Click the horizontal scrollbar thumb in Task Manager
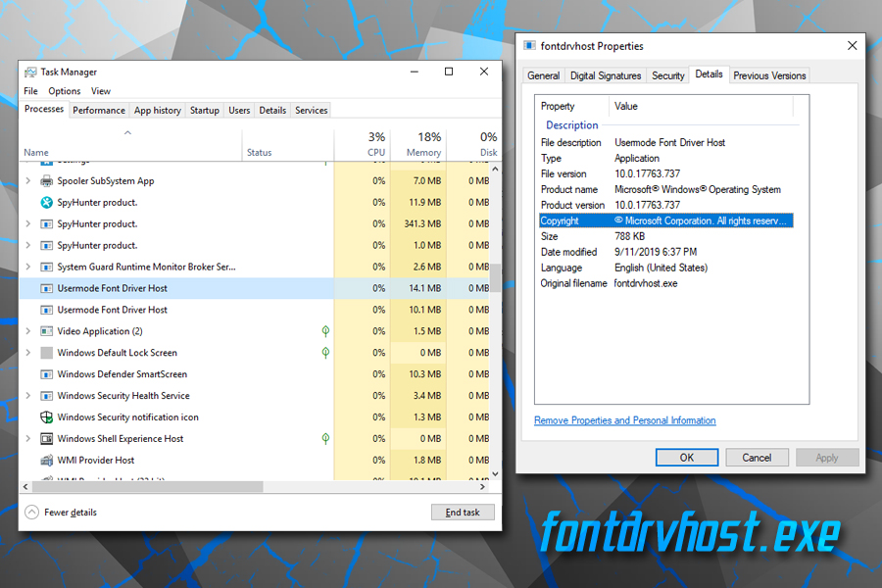The width and height of the screenshot is (882, 588). pyautogui.click(x=147, y=486)
